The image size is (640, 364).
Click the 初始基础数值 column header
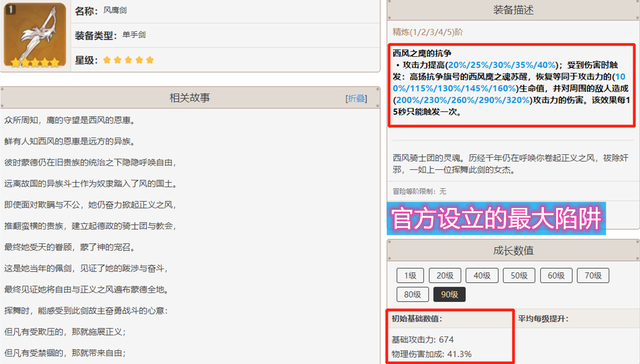(417, 318)
